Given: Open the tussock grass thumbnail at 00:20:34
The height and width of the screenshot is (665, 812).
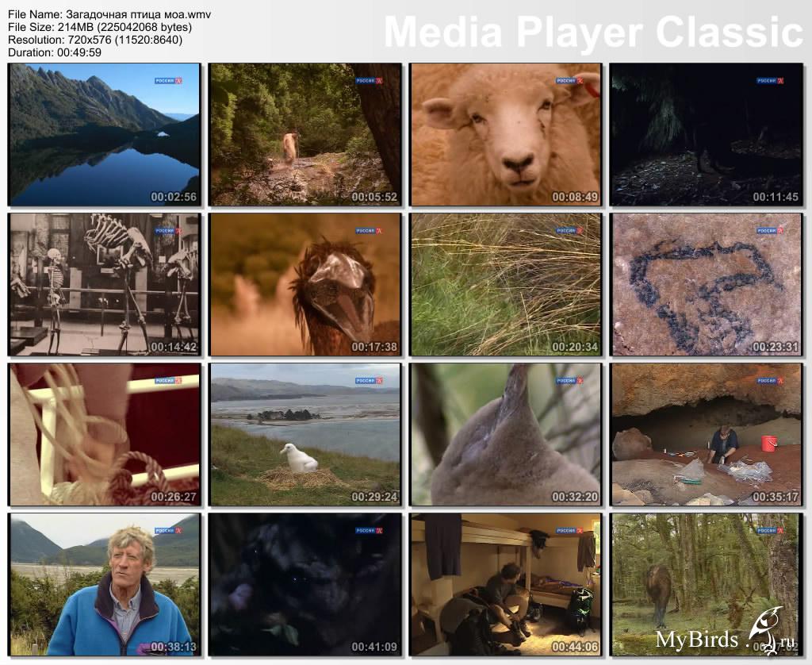Looking at the screenshot, I should pyautogui.click(x=505, y=284).
